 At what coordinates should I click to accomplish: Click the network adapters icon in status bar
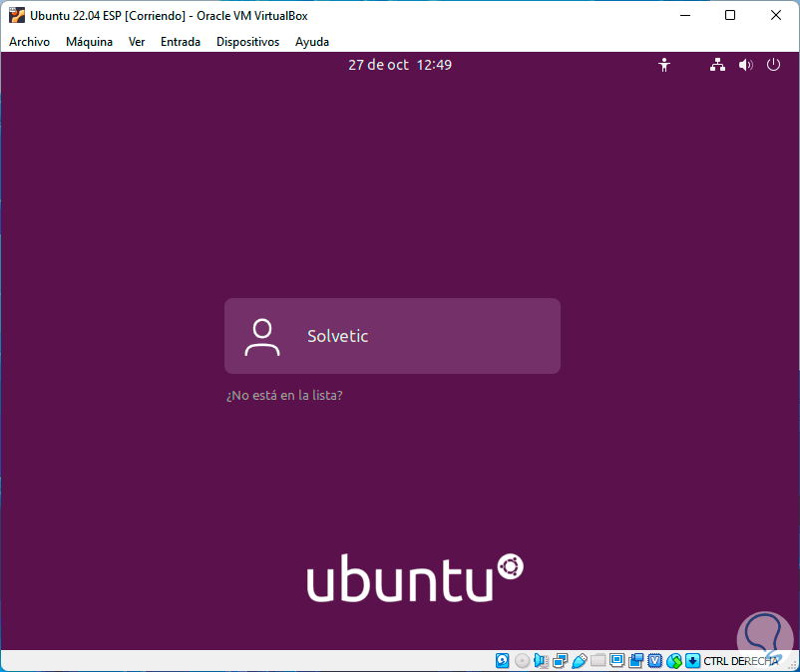tap(560, 661)
